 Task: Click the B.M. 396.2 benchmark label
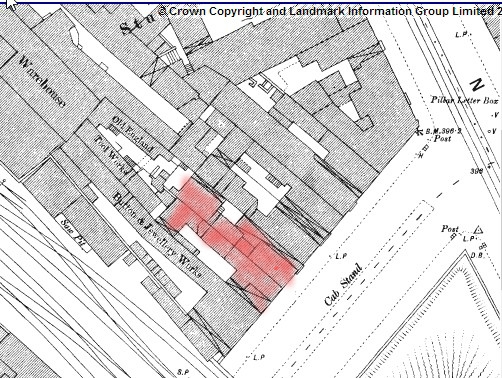coord(444,131)
